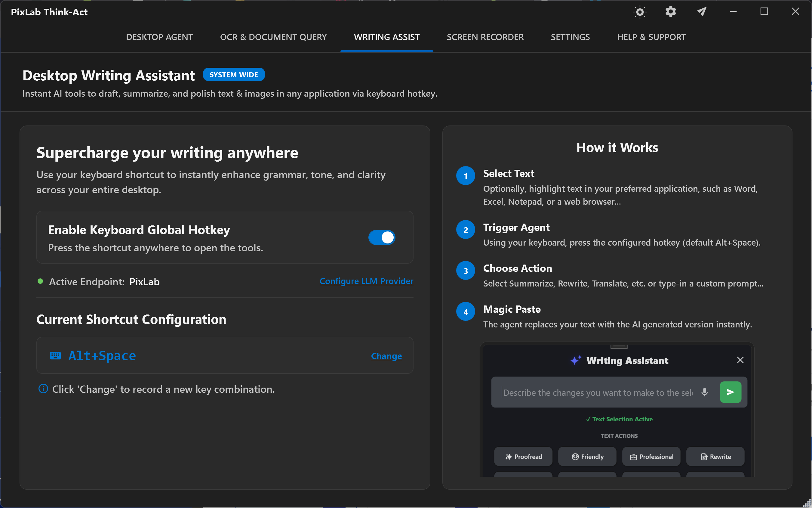
Task: Click the Professional tone button
Action: coord(651,457)
